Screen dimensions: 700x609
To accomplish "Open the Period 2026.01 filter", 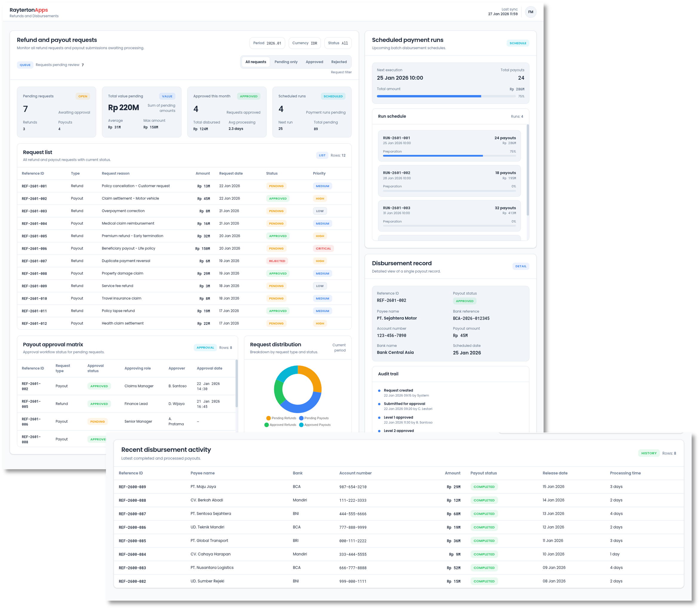I will (267, 43).
